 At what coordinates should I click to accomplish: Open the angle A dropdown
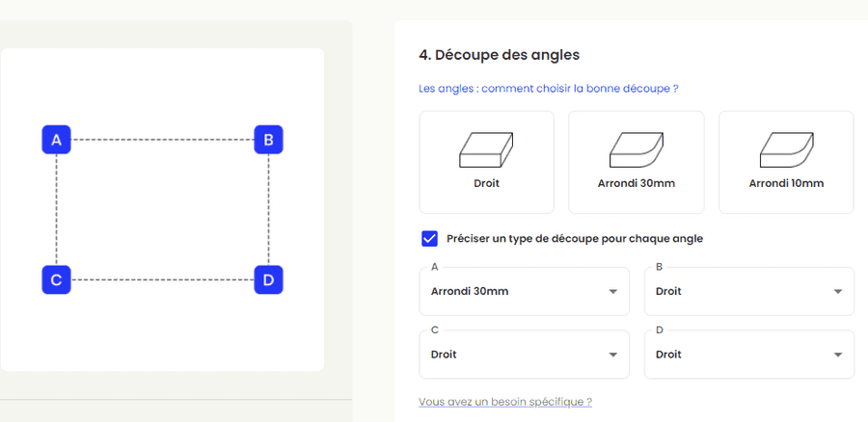[x=524, y=291]
